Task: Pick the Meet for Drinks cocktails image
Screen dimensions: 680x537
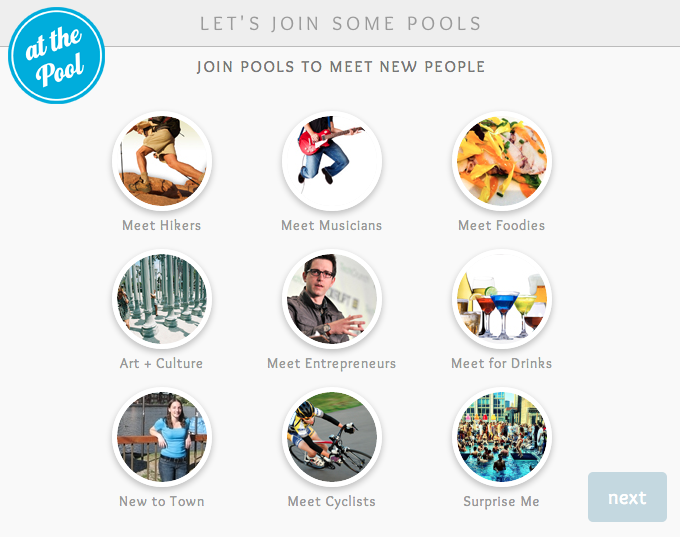Action: pos(502,299)
